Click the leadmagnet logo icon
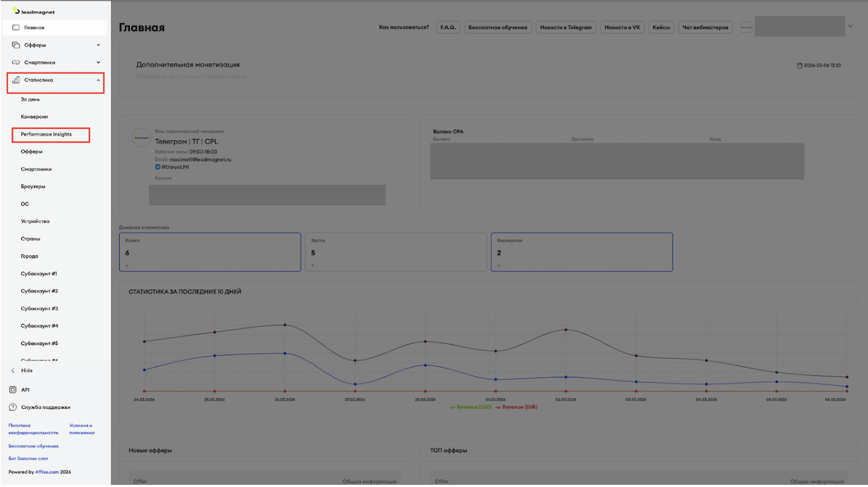Viewport: 868px width, 487px height. pos(16,11)
